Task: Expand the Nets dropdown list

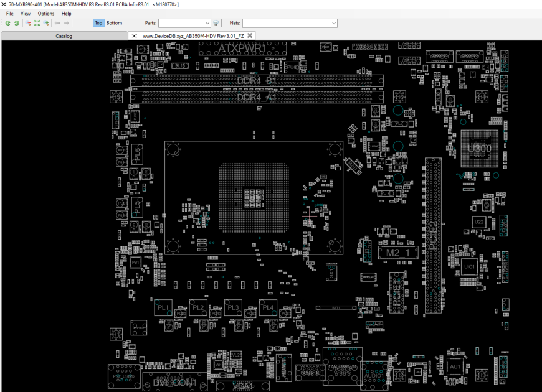Action: [x=333, y=23]
